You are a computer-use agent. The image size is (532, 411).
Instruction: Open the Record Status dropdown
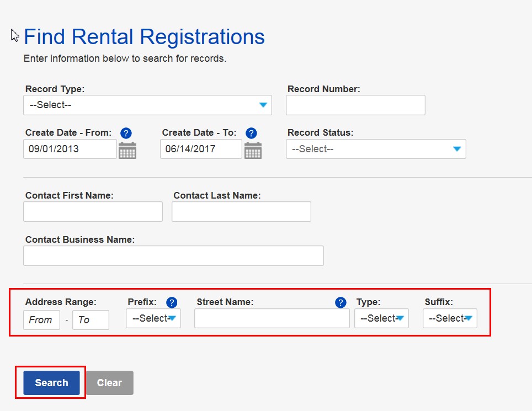coord(376,149)
